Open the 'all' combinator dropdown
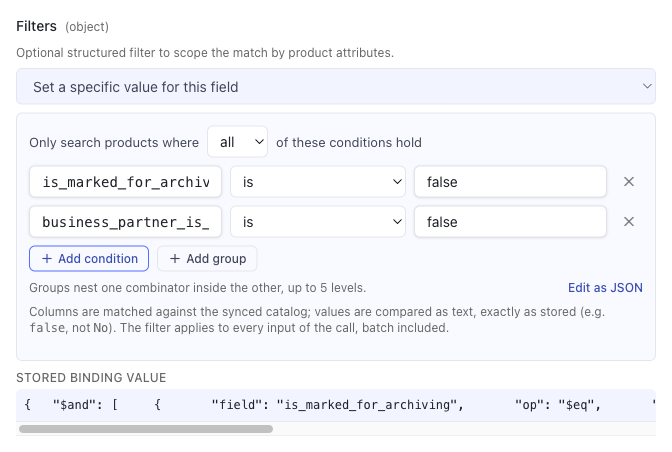The width and height of the screenshot is (672, 452). point(237,142)
